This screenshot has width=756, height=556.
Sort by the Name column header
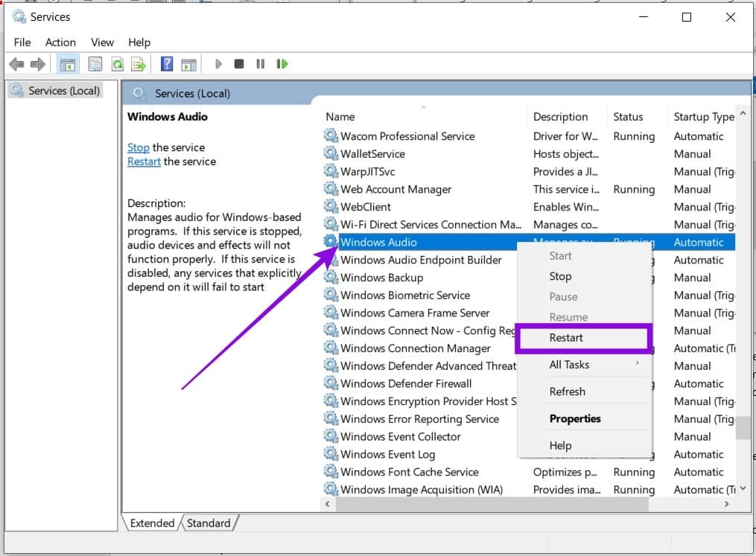coord(425,117)
